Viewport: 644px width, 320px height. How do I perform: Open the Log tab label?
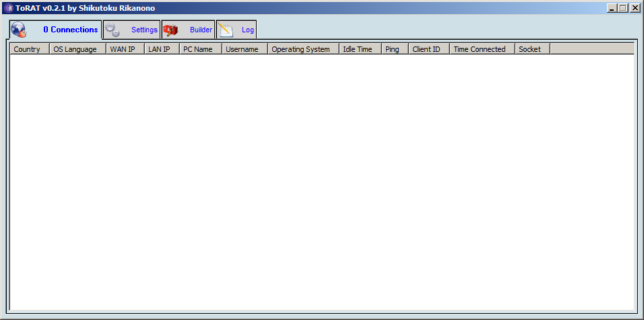click(248, 30)
